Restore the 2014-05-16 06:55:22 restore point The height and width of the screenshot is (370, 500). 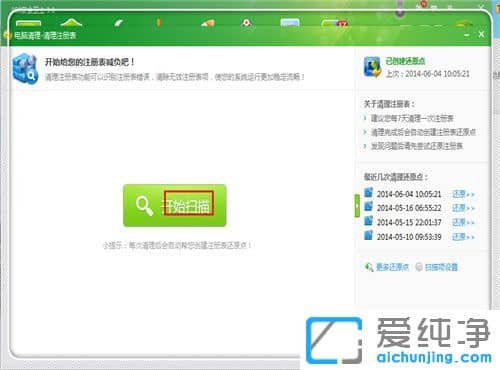[463, 208]
